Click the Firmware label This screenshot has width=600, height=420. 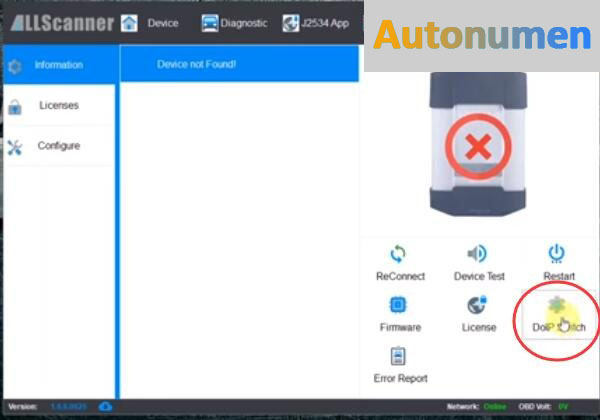pyautogui.click(x=400, y=327)
